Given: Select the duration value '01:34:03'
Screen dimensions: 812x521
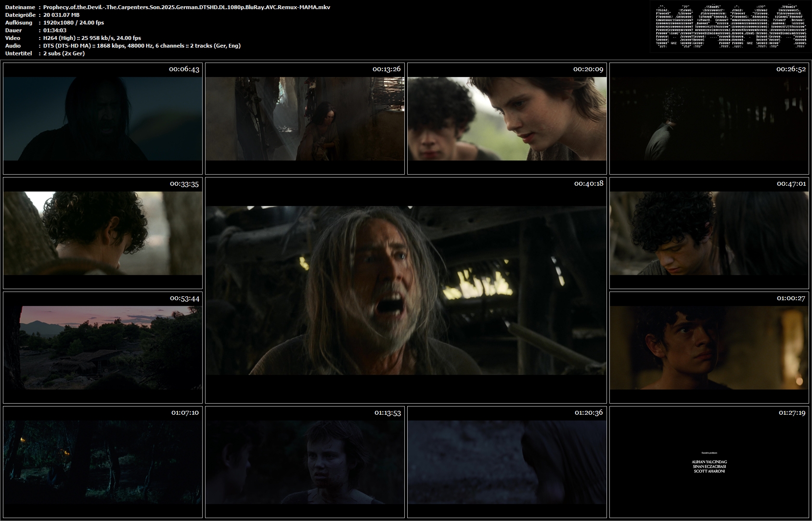Looking at the screenshot, I should 55,30.
